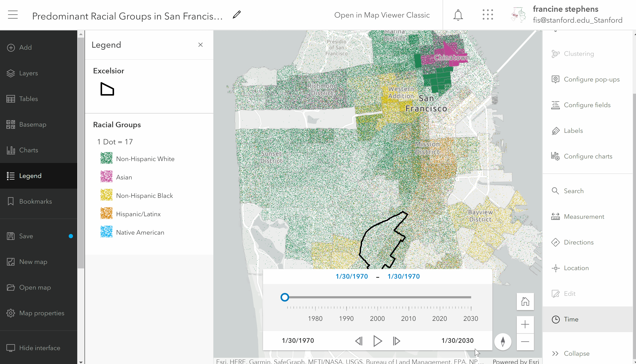Reset map orientation with compass button
Viewport: 636px width, 364px height.
503,342
